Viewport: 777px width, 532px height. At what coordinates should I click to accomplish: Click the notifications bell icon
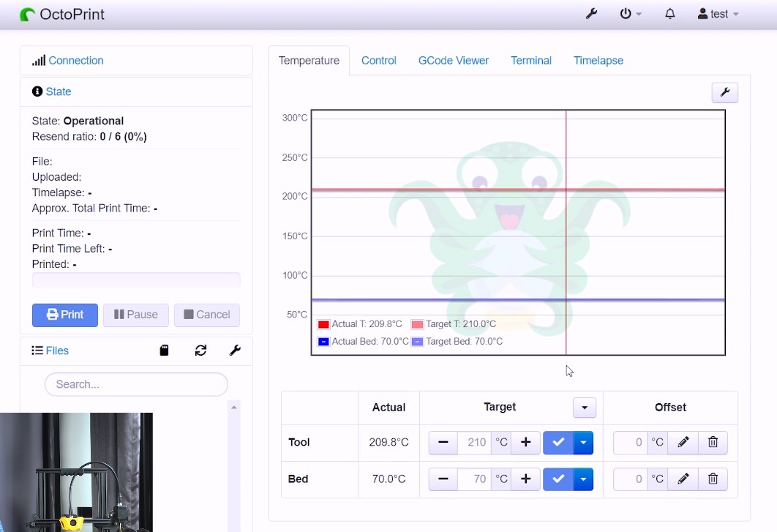[669, 13]
